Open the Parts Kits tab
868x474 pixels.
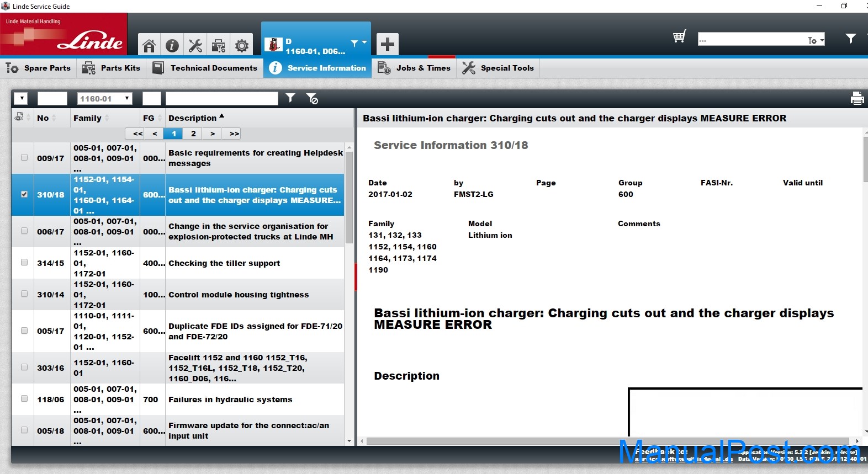coord(112,68)
